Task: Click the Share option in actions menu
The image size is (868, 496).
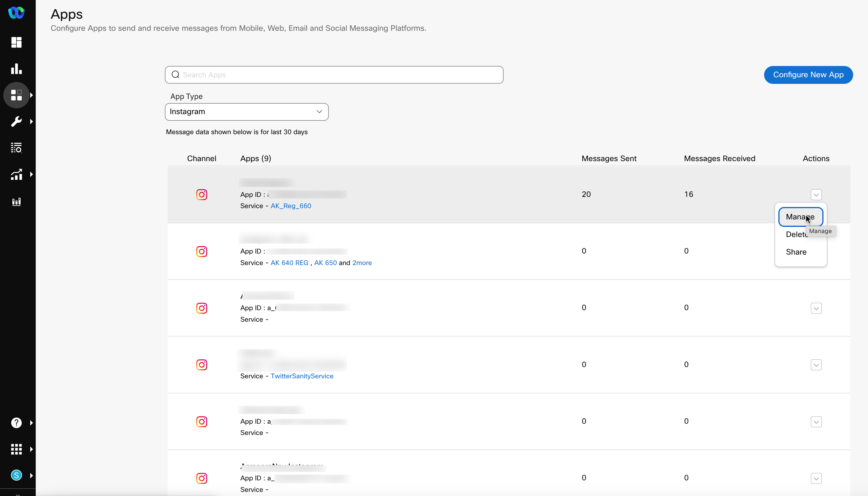Action: (797, 252)
